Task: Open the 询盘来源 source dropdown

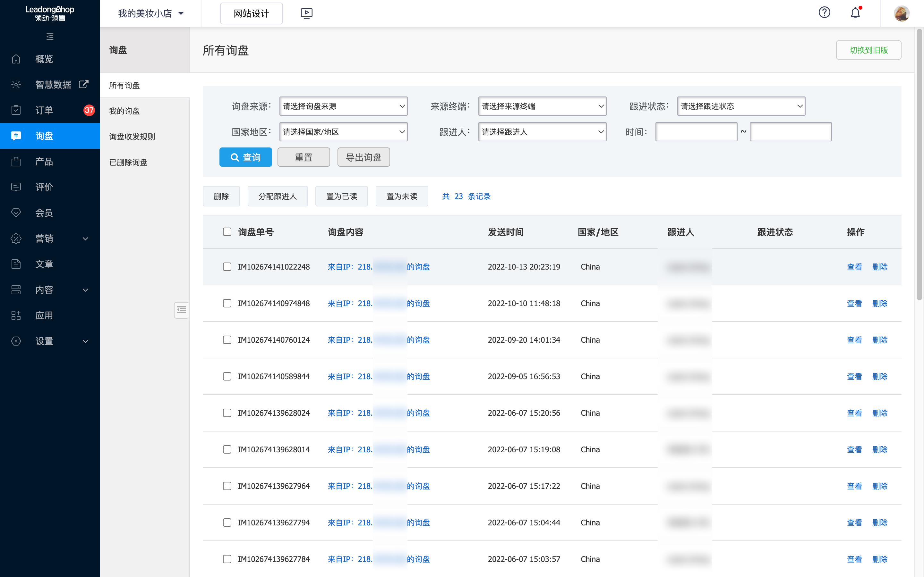Action: click(343, 106)
